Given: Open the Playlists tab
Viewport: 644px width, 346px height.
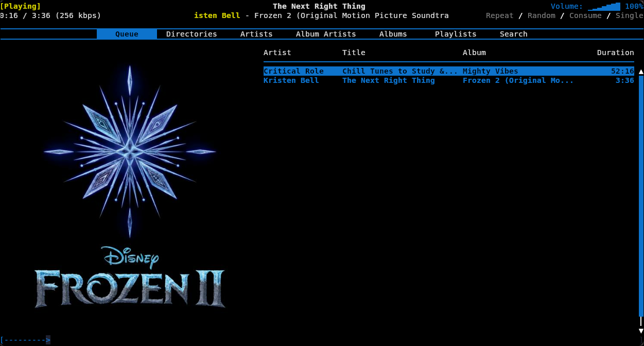Looking at the screenshot, I should click(x=456, y=34).
